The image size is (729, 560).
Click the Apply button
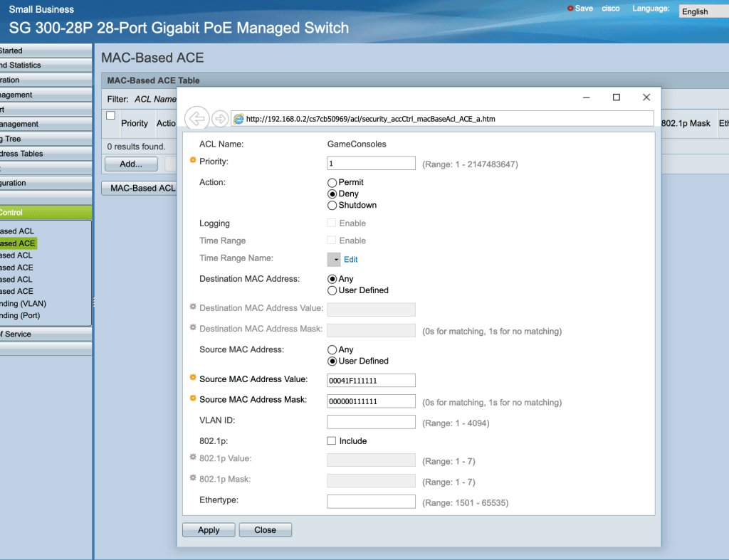pyautogui.click(x=209, y=530)
